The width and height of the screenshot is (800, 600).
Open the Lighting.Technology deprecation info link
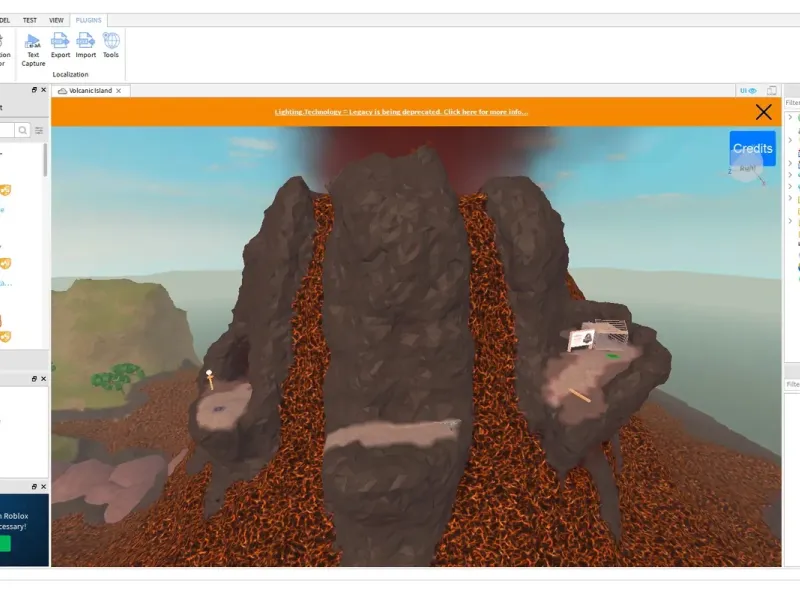[401, 112]
